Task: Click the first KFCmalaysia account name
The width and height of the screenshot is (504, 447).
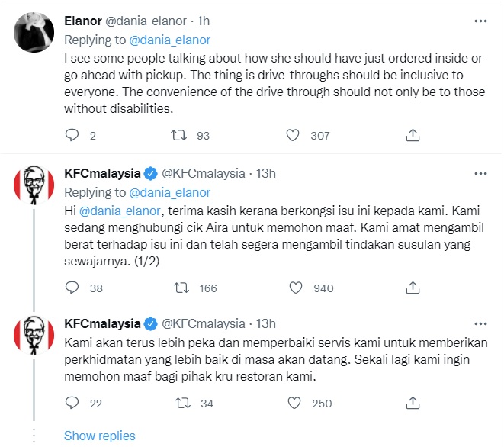Action: [102, 172]
